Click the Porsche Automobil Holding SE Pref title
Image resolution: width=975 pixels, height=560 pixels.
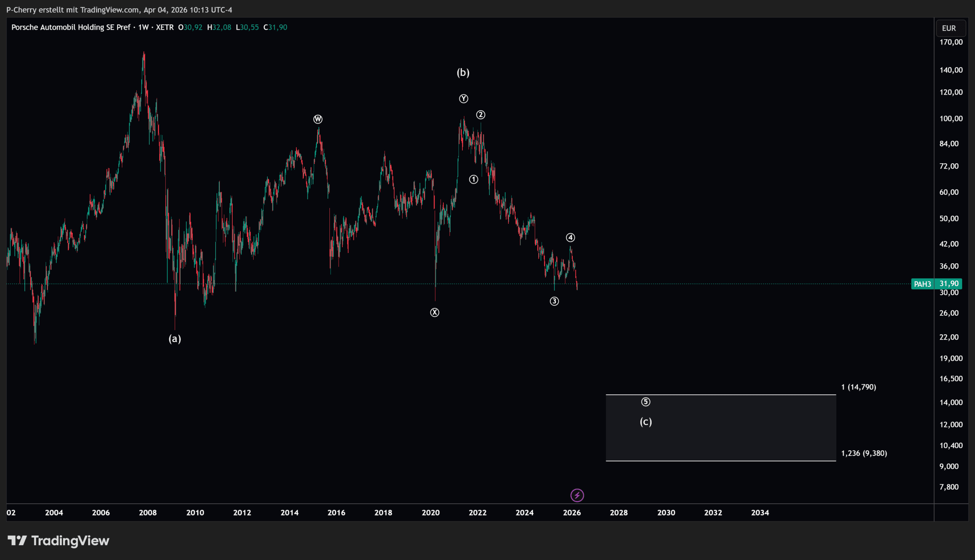pyautogui.click(x=71, y=27)
